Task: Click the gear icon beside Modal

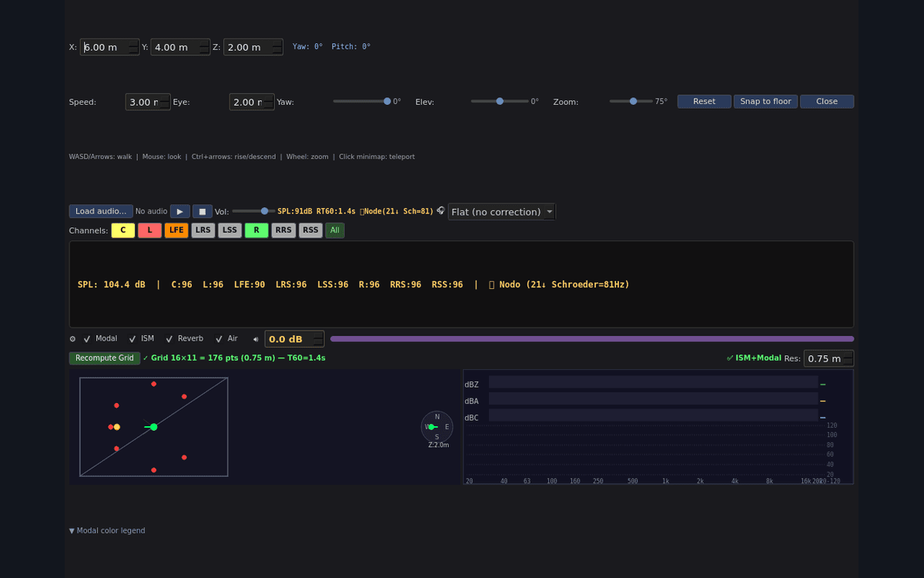Action: pyautogui.click(x=73, y=339)
